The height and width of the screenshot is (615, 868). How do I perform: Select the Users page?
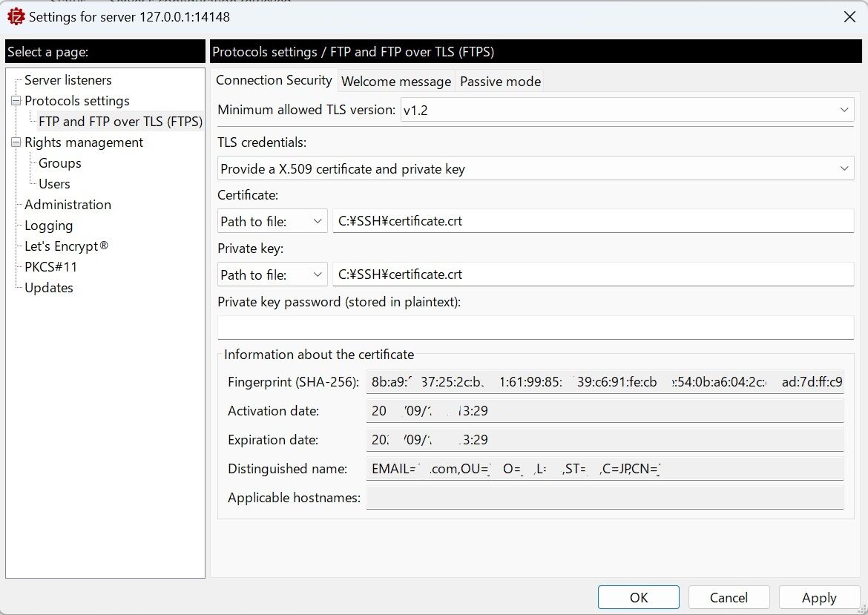55,183
